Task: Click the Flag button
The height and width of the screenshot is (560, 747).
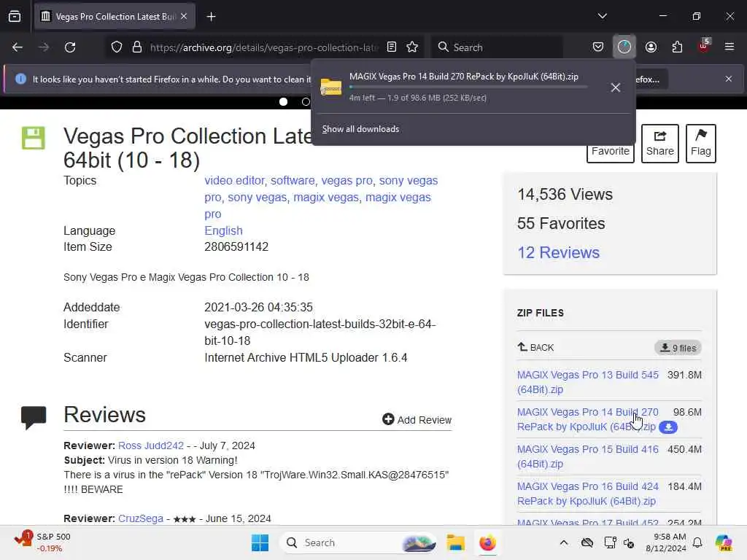Action: (701, 144)
